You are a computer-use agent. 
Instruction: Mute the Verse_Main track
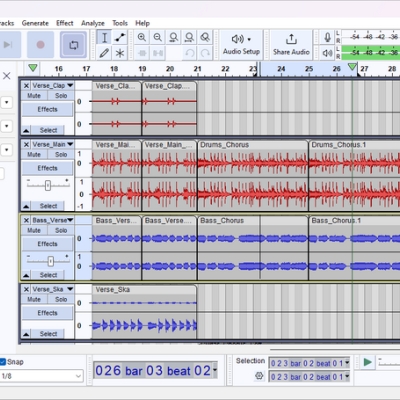tap(34, 154)
